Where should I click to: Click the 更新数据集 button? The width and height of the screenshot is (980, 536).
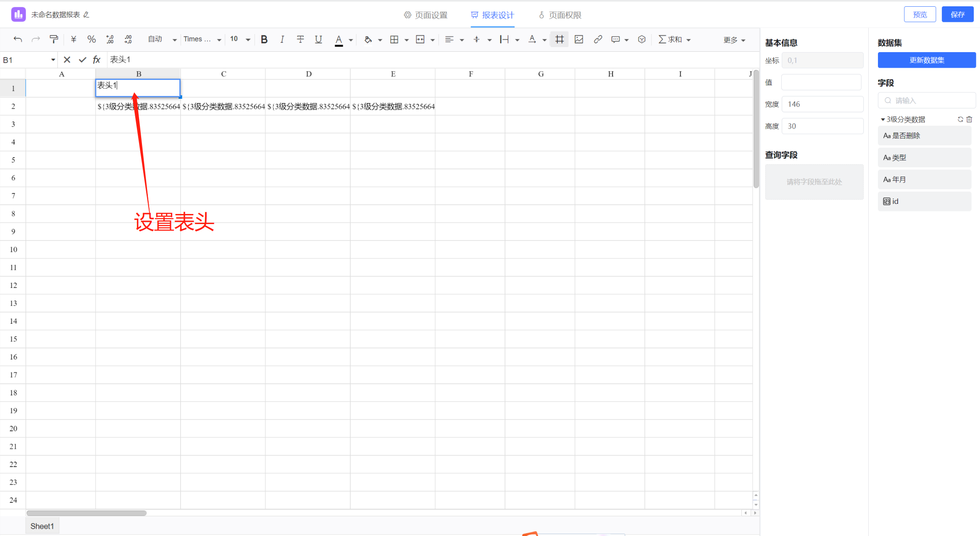click(x=926, y=60)
